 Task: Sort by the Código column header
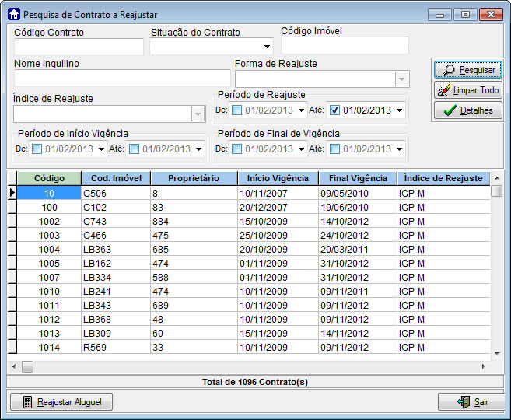point(48,178)
